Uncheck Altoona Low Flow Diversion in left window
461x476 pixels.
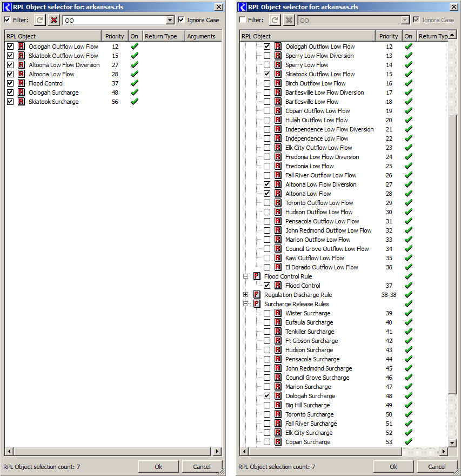point(10,65)
